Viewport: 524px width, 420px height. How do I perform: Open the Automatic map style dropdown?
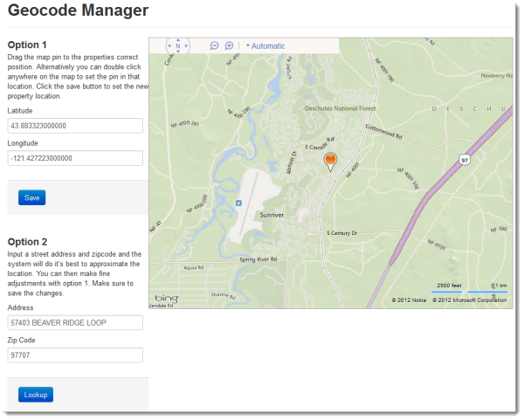click(x=265, y=46)
